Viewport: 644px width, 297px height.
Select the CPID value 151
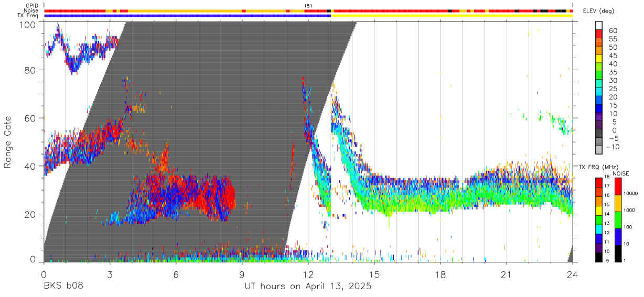coord(308,6)
